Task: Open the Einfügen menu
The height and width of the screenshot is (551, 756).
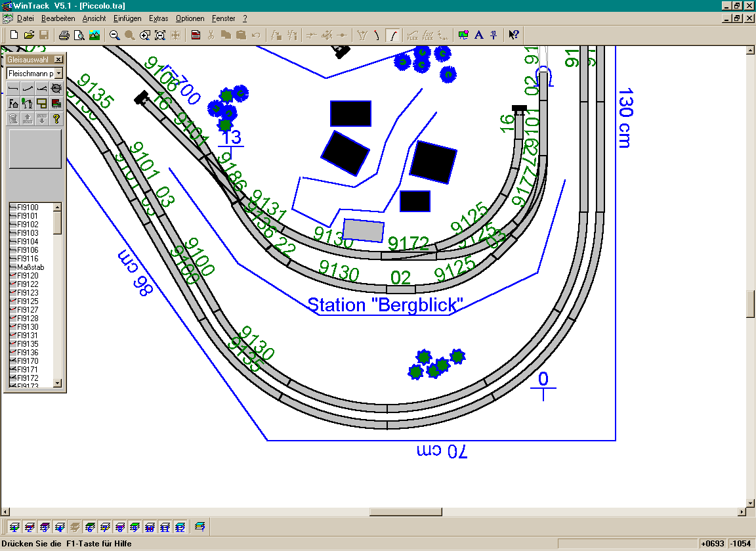Action: pos(127,18)
